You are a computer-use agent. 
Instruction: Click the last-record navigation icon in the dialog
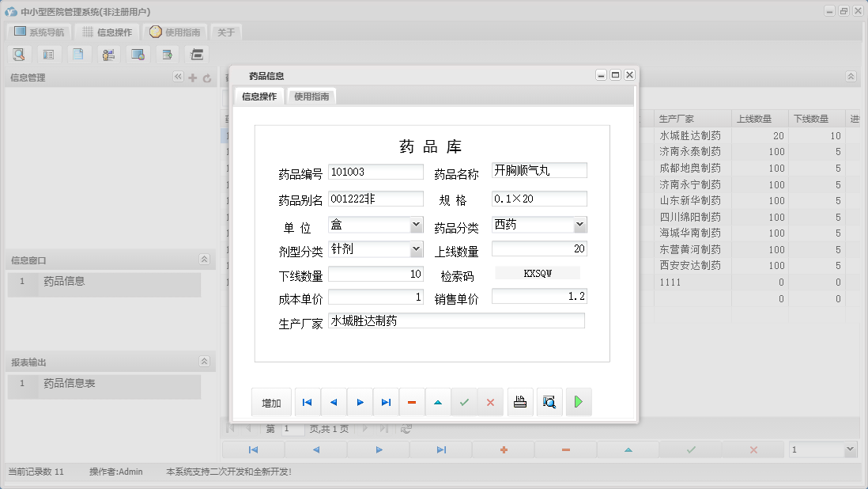coord(386,402)
